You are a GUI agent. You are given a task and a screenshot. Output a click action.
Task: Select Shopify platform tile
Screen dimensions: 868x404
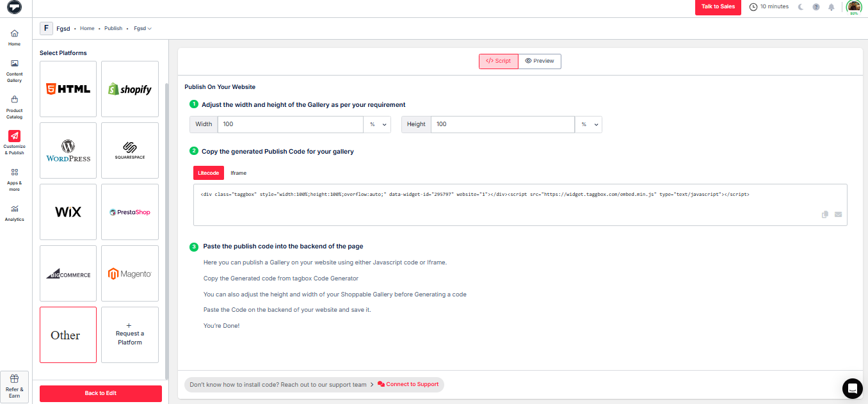point(130,89)
